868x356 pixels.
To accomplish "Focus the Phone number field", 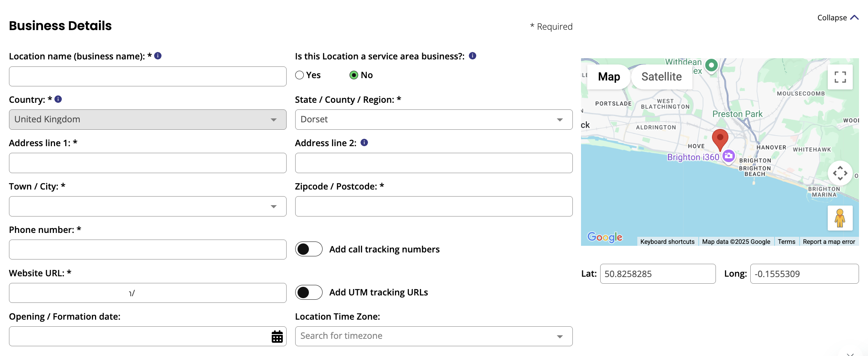I will (x=148, y=249).
